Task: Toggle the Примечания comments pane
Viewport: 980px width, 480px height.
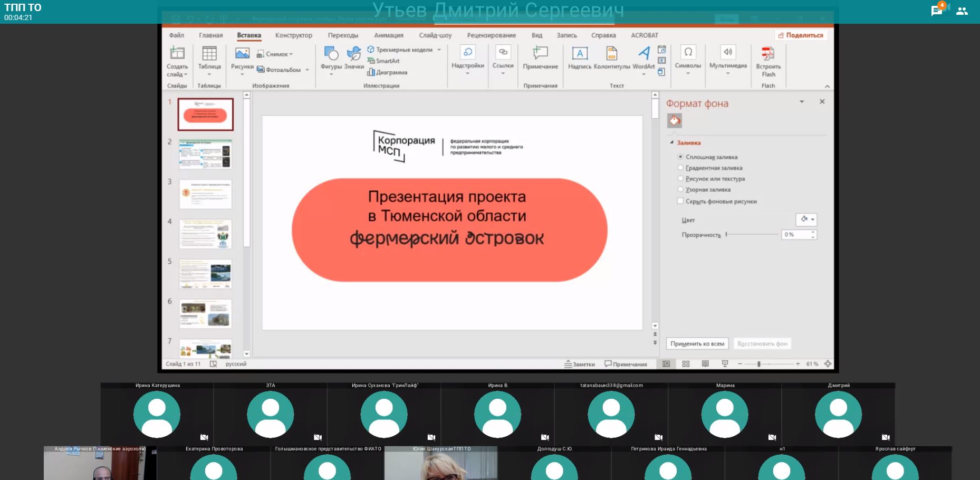Action: point(626,364)
